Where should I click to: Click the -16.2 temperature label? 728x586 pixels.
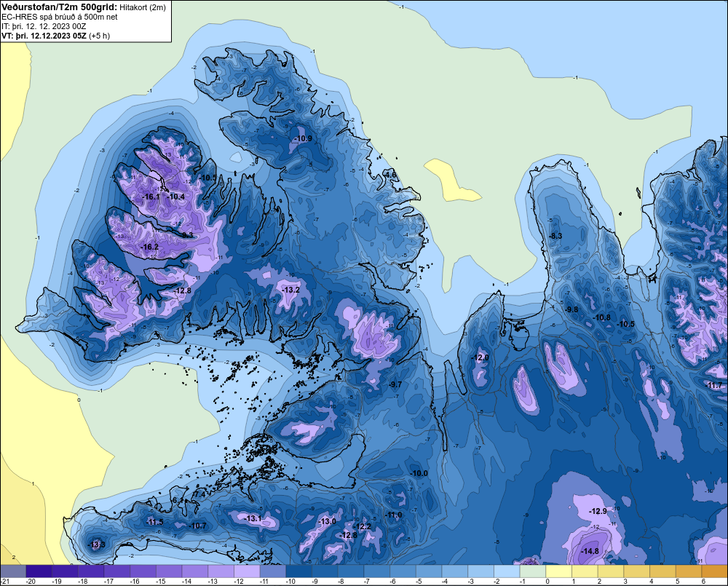click(x=149, y=247)
